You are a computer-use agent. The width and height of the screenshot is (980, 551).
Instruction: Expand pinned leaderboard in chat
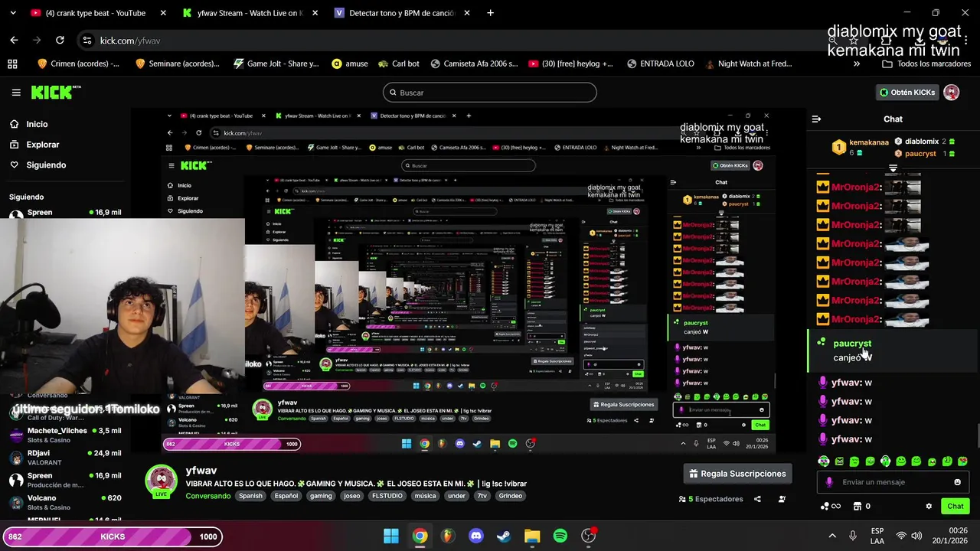pos(893,168)
